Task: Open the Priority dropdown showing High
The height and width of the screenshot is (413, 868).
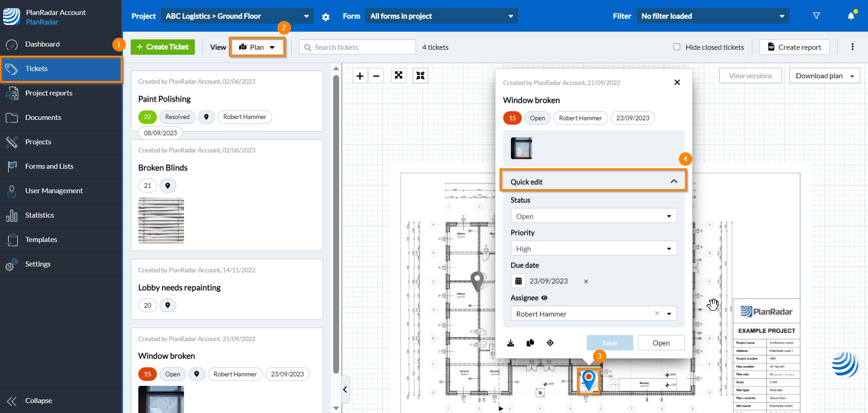Action: (x=594, y=249)
